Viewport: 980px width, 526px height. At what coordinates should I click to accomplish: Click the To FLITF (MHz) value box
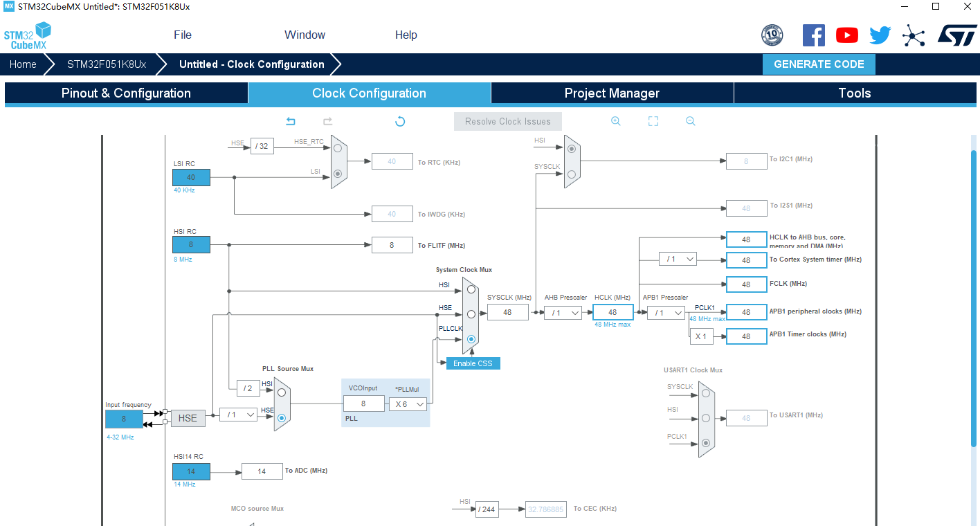392,245
